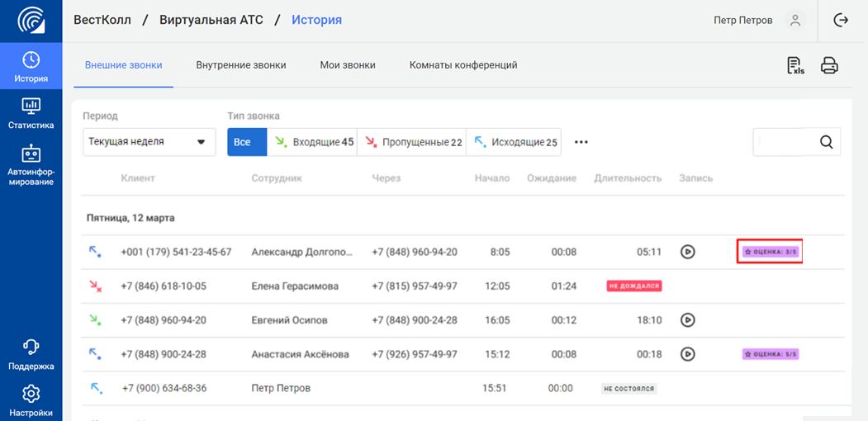
Task: Click ВестКолл breadcrumb
Action: 102,21
